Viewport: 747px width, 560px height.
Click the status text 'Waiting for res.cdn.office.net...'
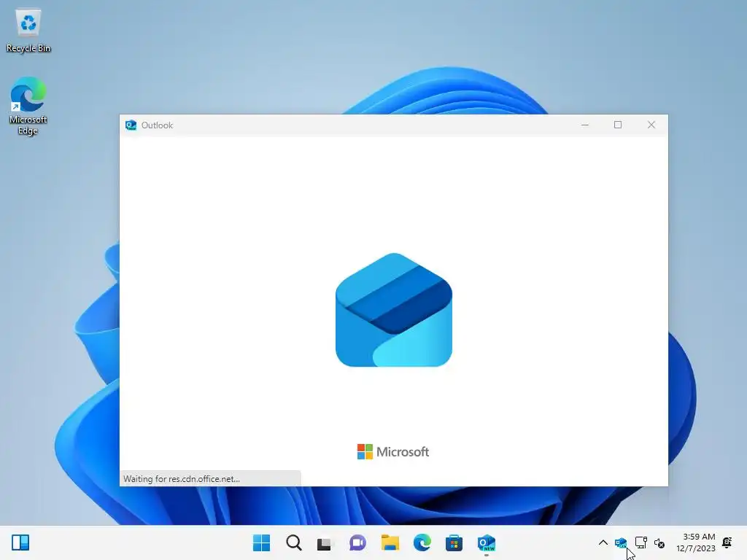182,479
